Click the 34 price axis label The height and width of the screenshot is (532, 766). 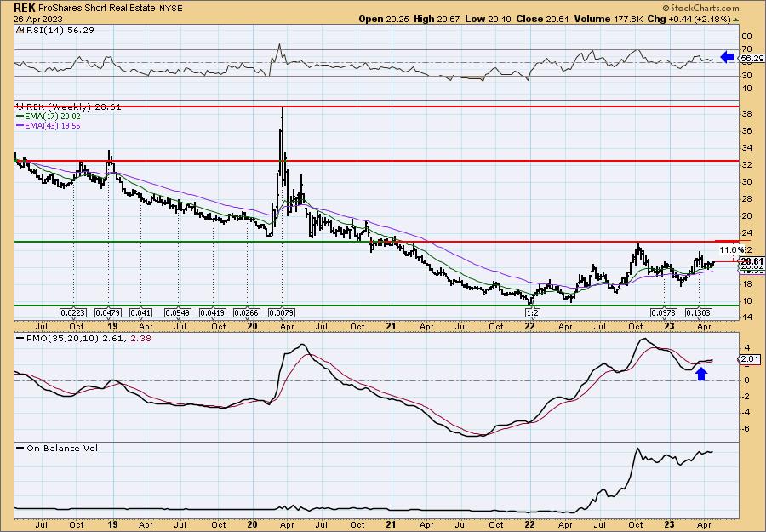point(747,147)
